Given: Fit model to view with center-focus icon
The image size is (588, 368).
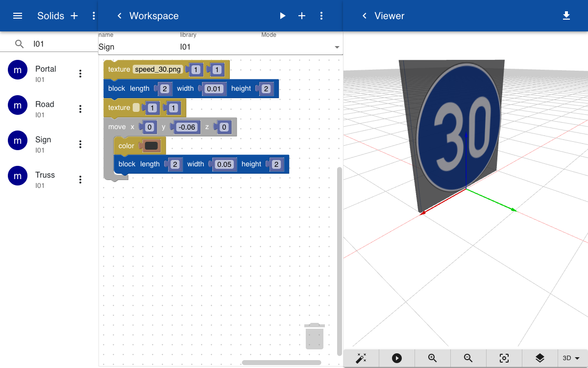Looking at the screenshot, I should point(504,358).
